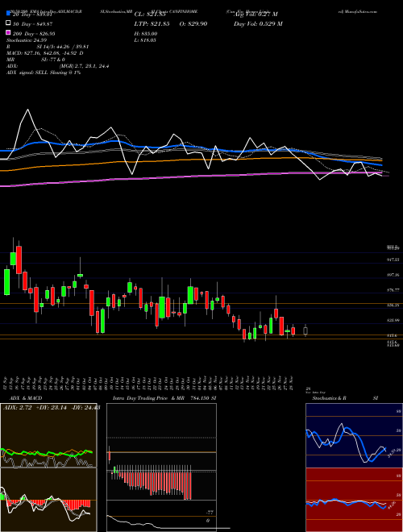
Task: Click the LTP: 821.85 value
Action: pyautogui.click(x=152, y=24)
